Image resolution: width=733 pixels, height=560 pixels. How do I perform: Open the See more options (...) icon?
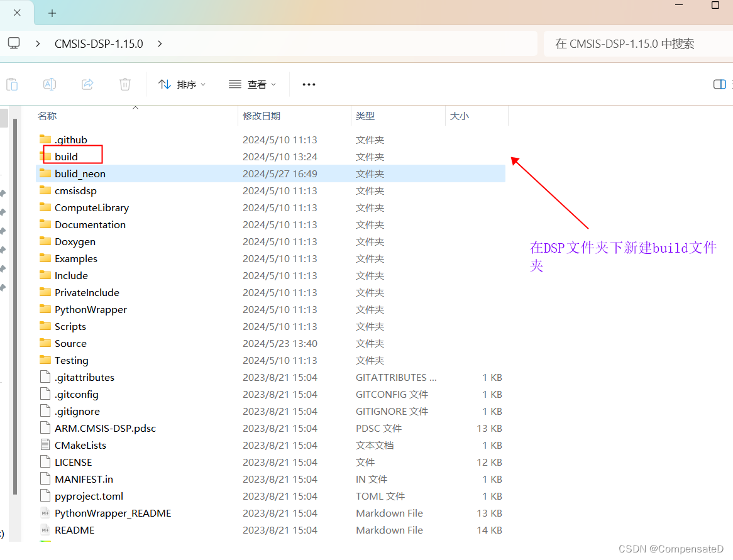point(308,84)
